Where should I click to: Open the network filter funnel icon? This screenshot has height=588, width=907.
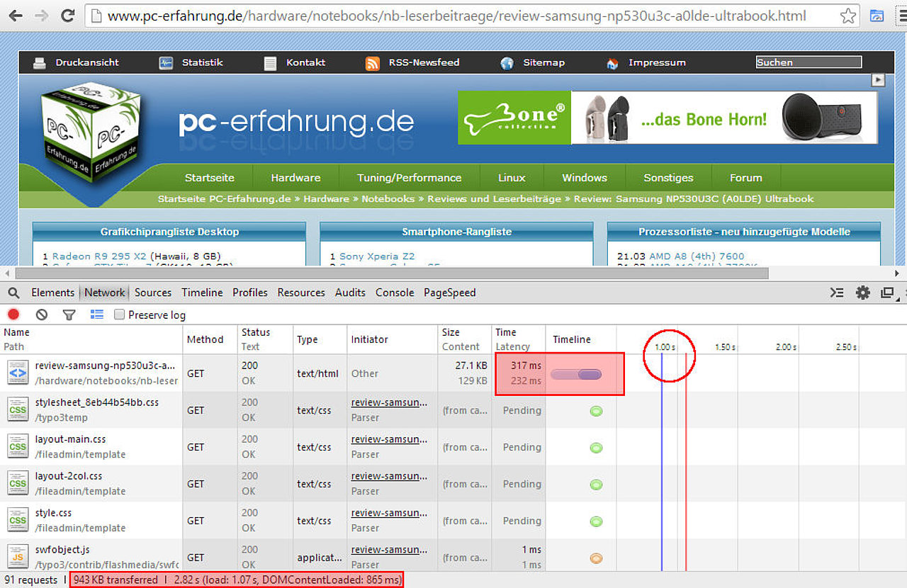(x=69, y=315)
